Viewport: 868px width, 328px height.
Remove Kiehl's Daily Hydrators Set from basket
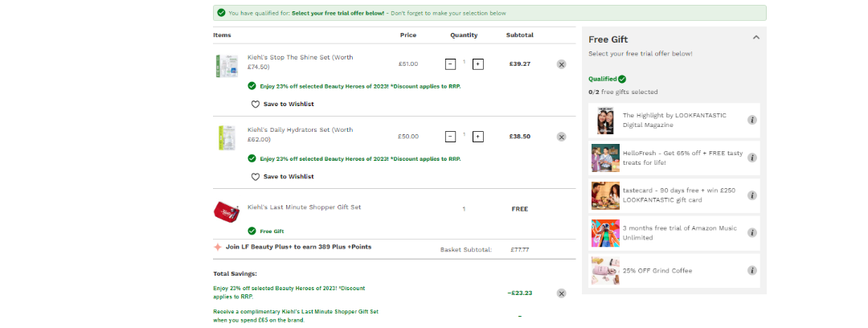coord(561,137)
